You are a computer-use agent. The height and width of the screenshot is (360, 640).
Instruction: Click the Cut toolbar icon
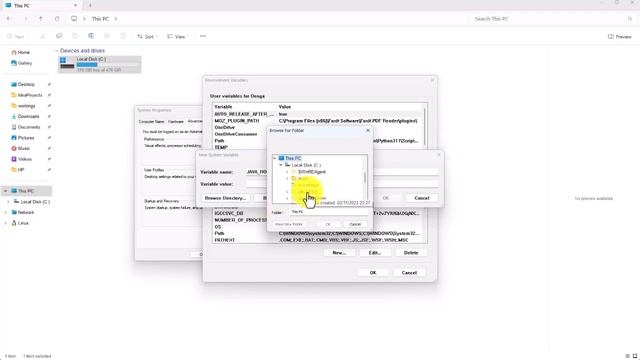click(42, 36)
